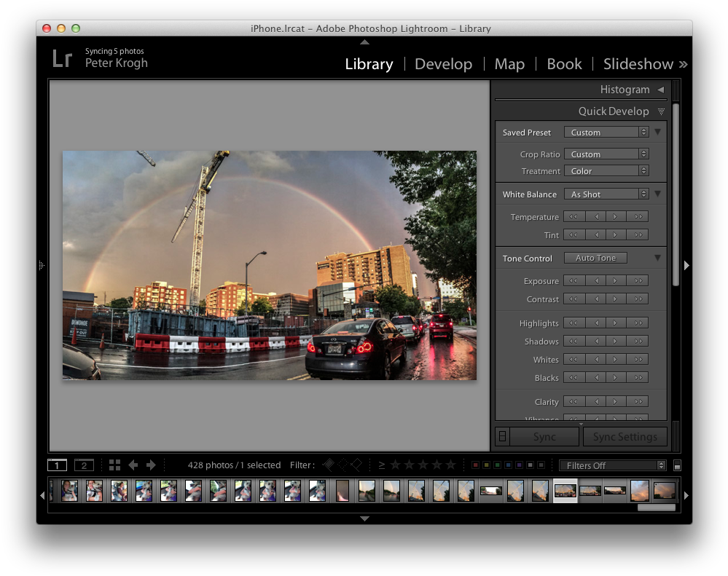
Task: Click the switch icon beside the Sync button
Action: (x=501, y=436)
